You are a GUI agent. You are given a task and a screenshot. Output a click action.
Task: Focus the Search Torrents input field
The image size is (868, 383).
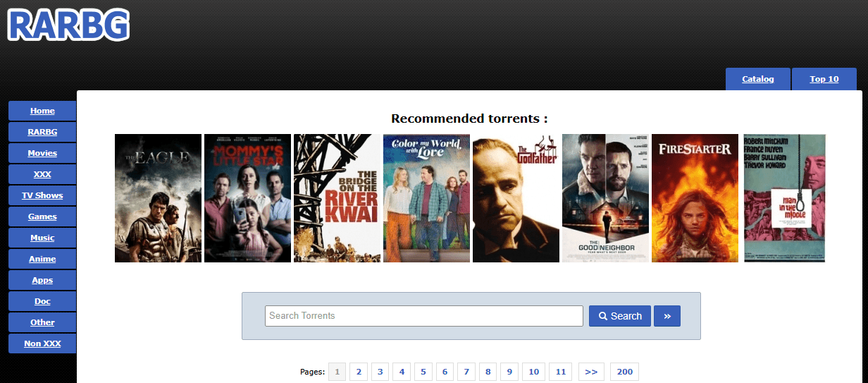point(424,316)
